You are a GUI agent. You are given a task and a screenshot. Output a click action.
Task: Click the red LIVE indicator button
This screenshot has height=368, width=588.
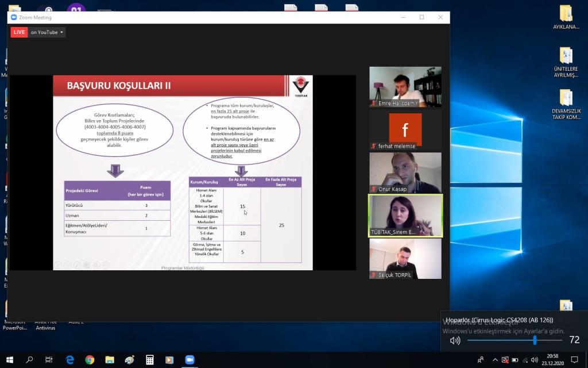[19, 32]
